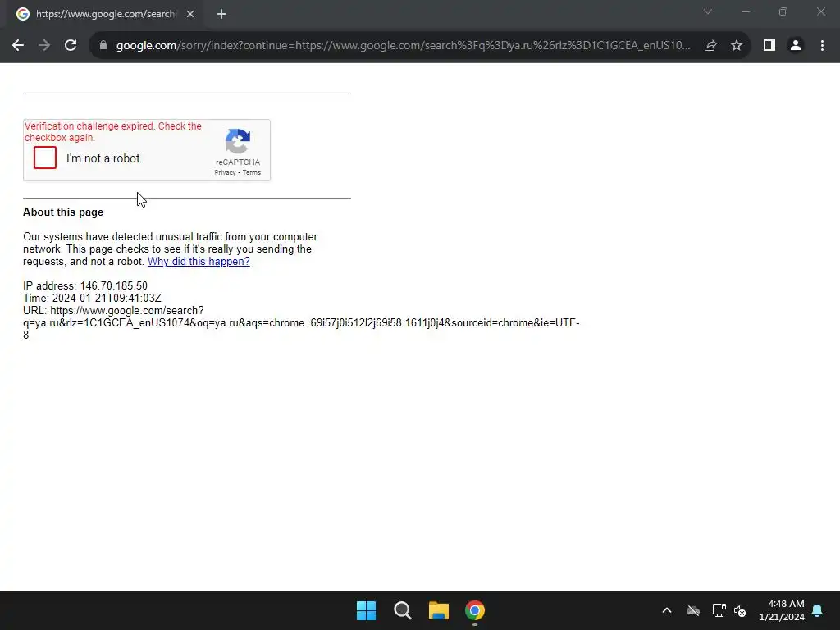Open the Chrome profile avatar icon
Image resolution: width=840 pixels, height=630 pixels.
pos(796,46)
